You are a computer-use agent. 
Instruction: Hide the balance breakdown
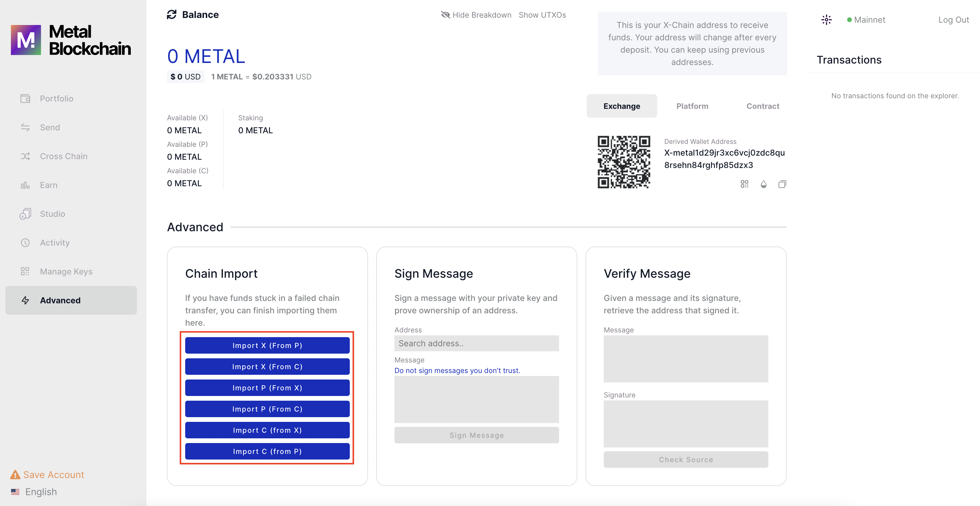pyautogui.click(x=476, y=15)
